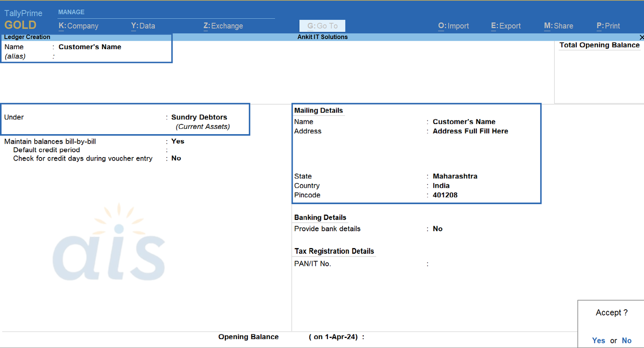Image resolution: width=644 pixels, height=348 pixels.
Task: Open the K: Company menu
Action: coord(78,26)
